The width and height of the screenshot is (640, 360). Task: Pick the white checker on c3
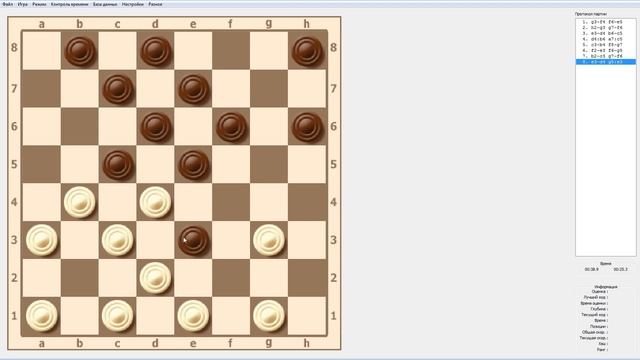click(118, 240)
